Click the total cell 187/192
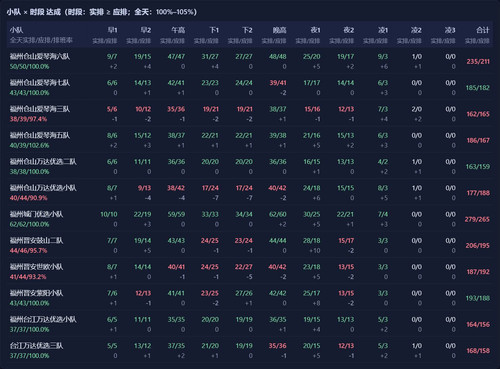Image resolution: width=500 pixels, height=369 pixels. pos(478,272)
